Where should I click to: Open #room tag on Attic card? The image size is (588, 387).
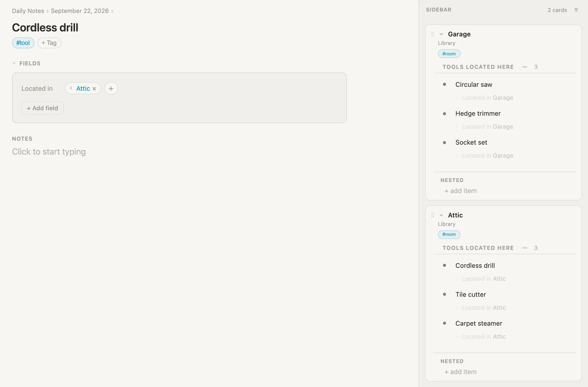coord(449,234)
